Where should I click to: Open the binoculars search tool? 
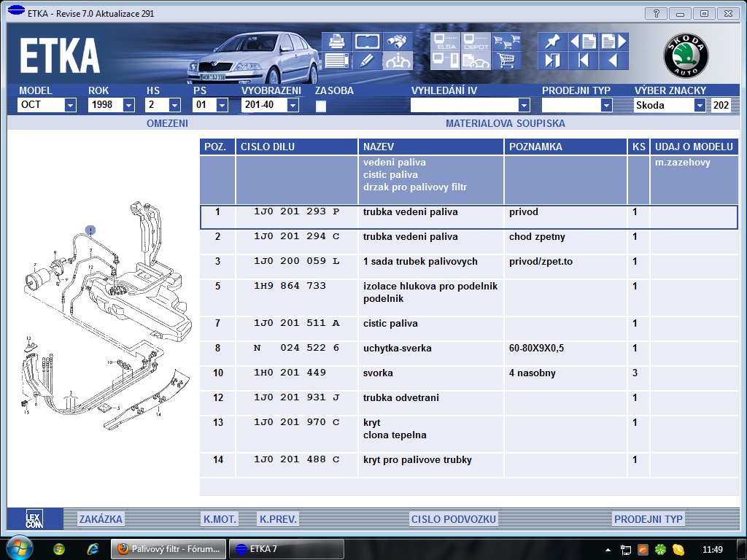[398, 42]
